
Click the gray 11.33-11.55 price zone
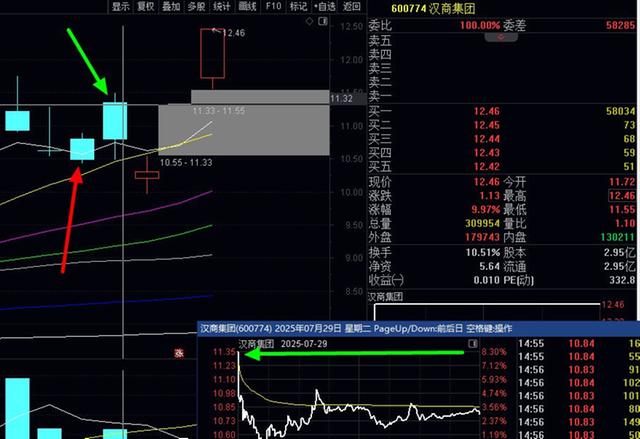click(x=260, y=97)
